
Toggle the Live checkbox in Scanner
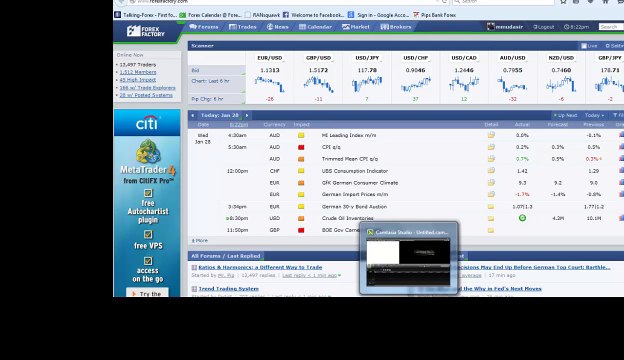click(584, 46)
